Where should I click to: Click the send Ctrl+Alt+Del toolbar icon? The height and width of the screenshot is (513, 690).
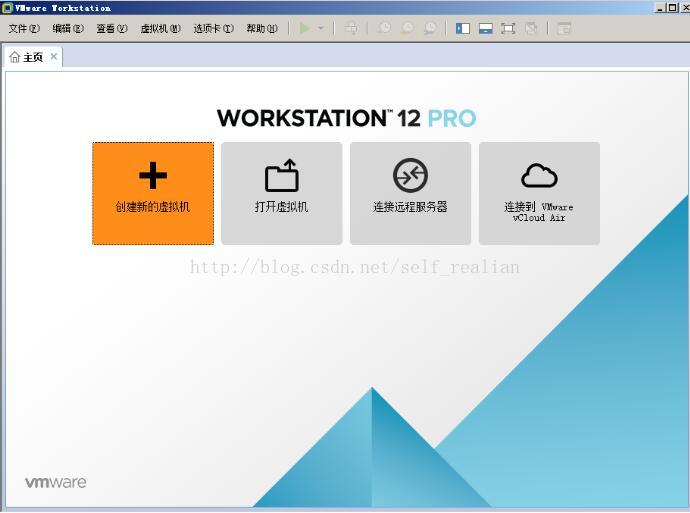[x=351, y=28]
